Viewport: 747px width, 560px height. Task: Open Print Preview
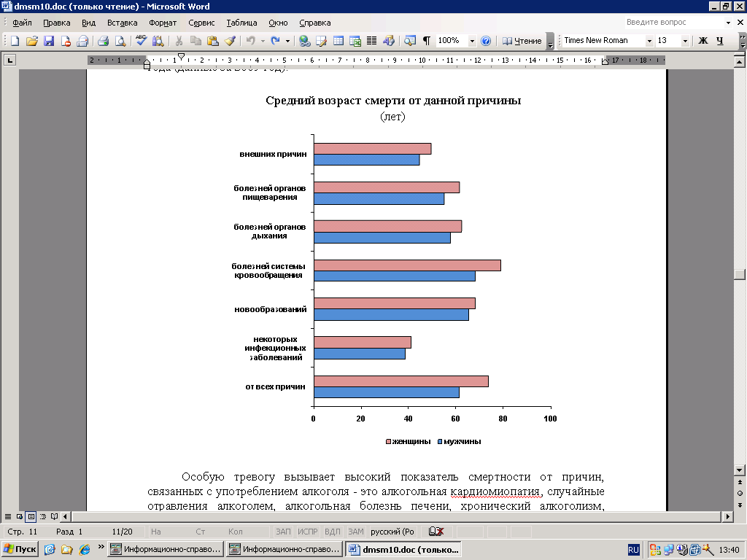[x=120, y=41]
